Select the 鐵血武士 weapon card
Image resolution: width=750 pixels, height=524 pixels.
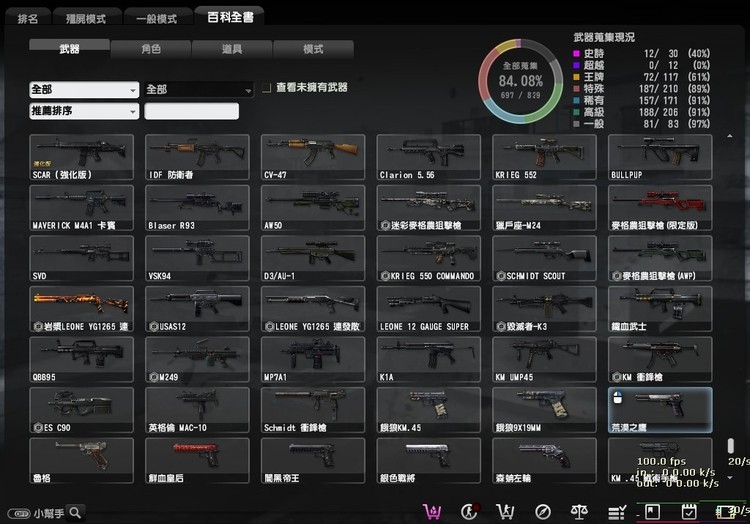[x=660, y=309]
